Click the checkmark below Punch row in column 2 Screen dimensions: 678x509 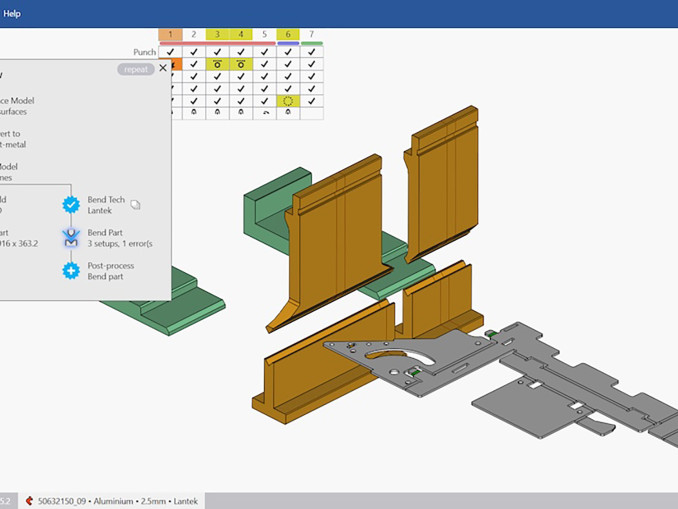(x=194, y=64)
